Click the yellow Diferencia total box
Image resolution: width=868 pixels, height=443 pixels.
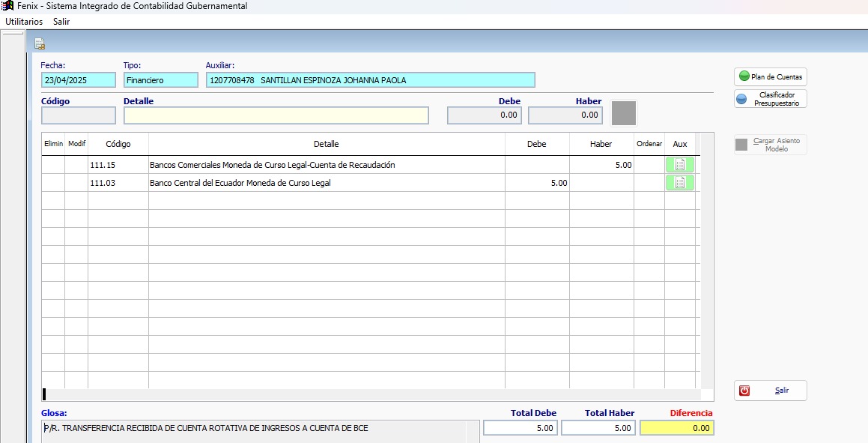[x=676, y=428]
